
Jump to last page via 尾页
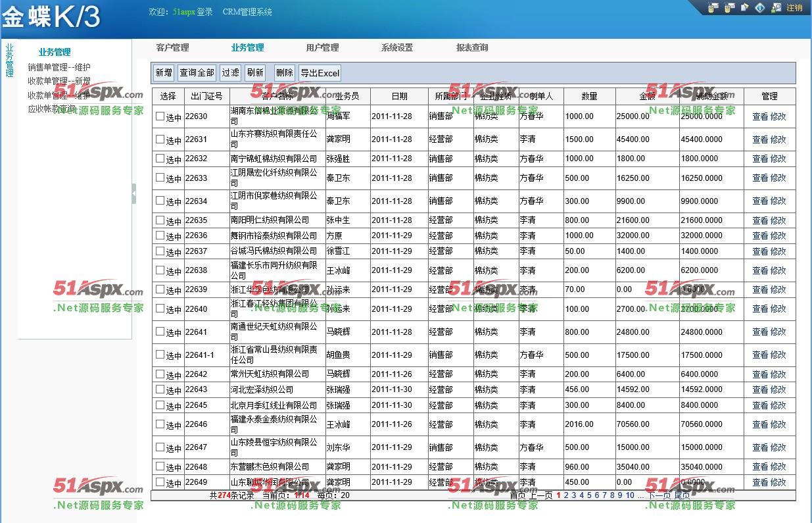pyautogui.click(x=682, y=495)
